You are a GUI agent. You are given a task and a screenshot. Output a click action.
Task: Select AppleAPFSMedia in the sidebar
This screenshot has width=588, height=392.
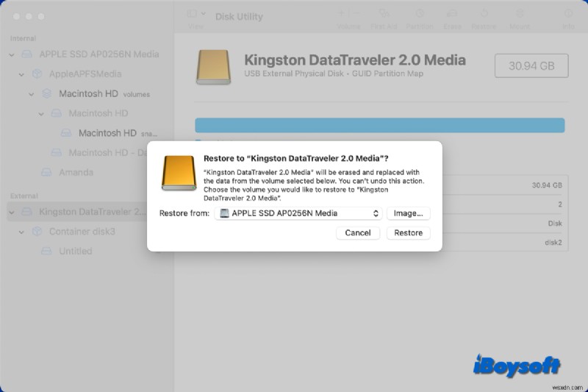[x=85, y=74]
